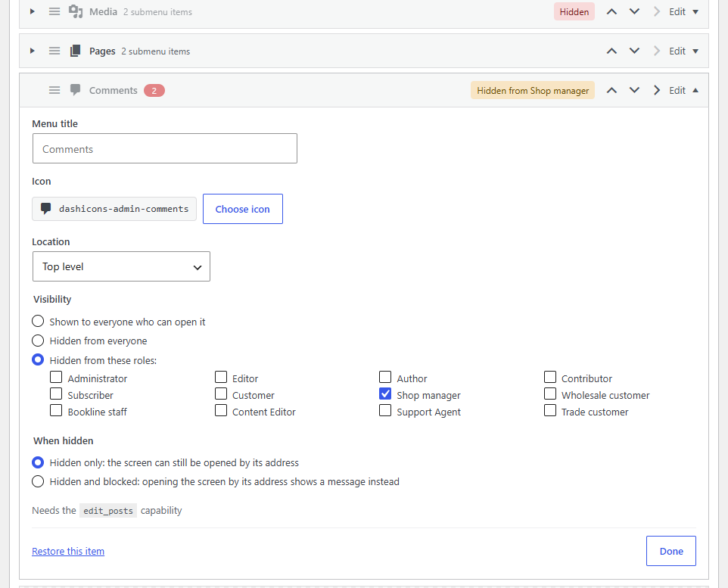The height and width of the screenshot is (588, 728).
Task: Indent the Comments item with right chevron
Action: pyautogui.click(x=657, y=91)
